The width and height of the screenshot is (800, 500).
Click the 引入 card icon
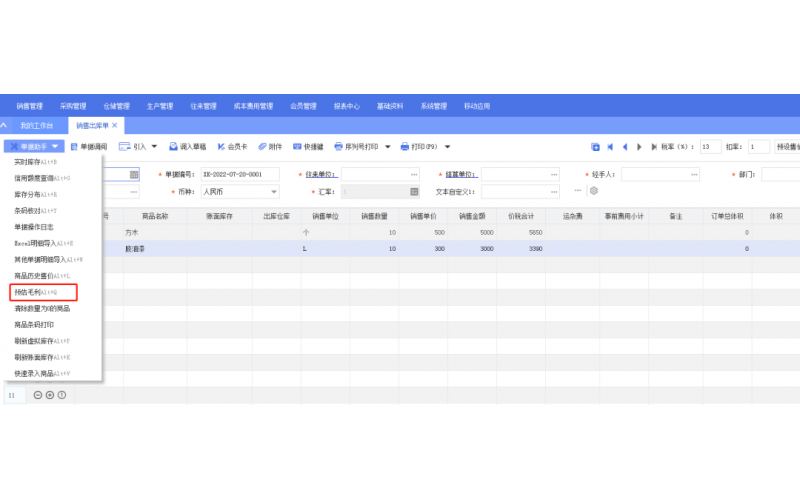coord(124,146)
